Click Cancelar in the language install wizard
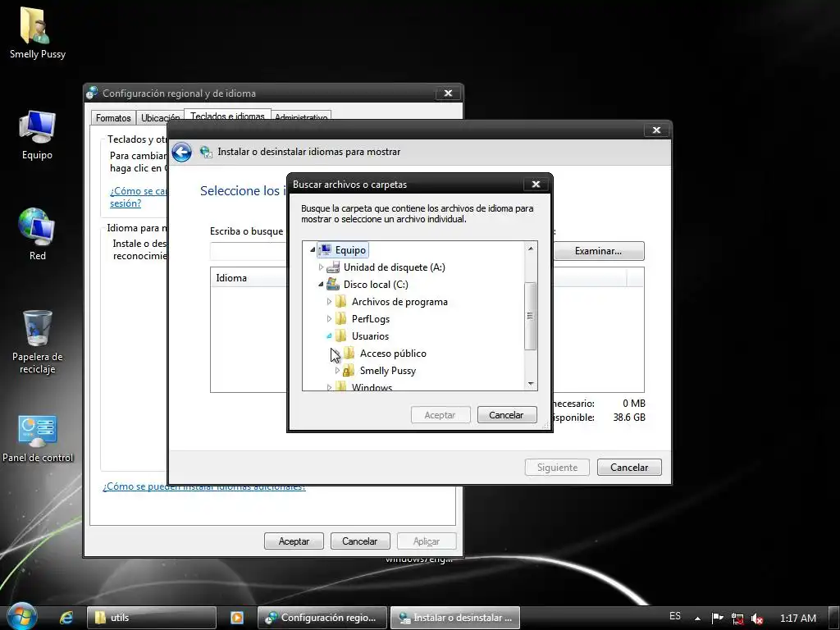This screenshot has width=840, height=630. (629, 467)
